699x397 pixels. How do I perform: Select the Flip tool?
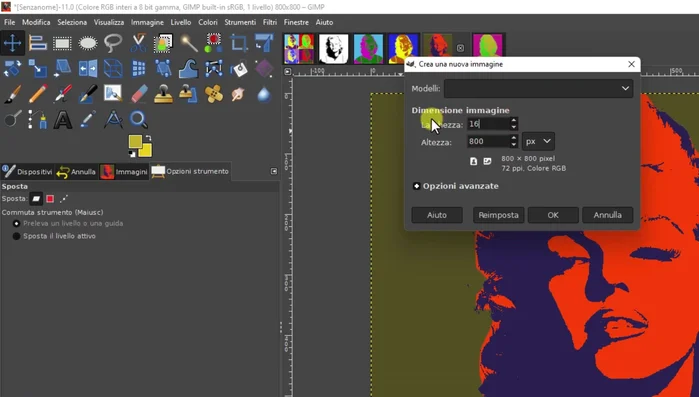click(88, 69)
